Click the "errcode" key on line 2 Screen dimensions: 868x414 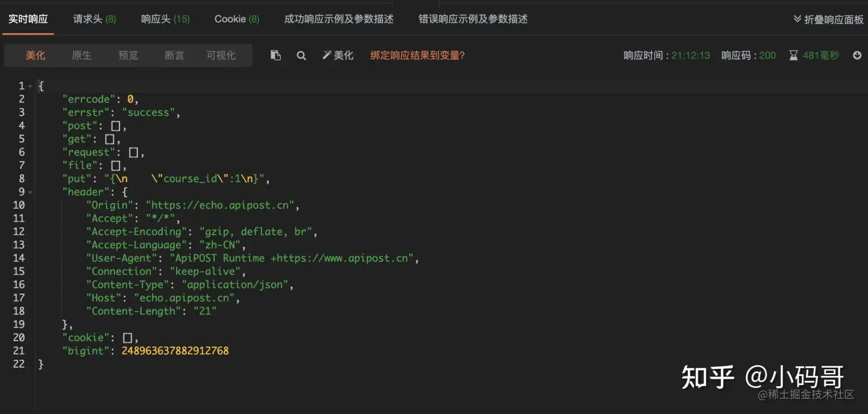pos(89,99)
